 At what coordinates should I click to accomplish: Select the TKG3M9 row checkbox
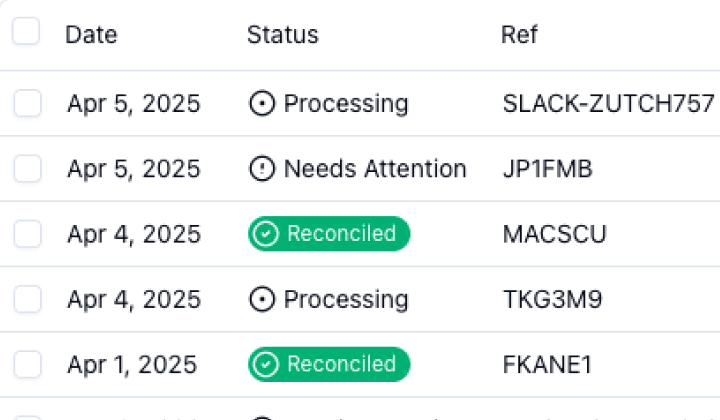click(28, 299)
